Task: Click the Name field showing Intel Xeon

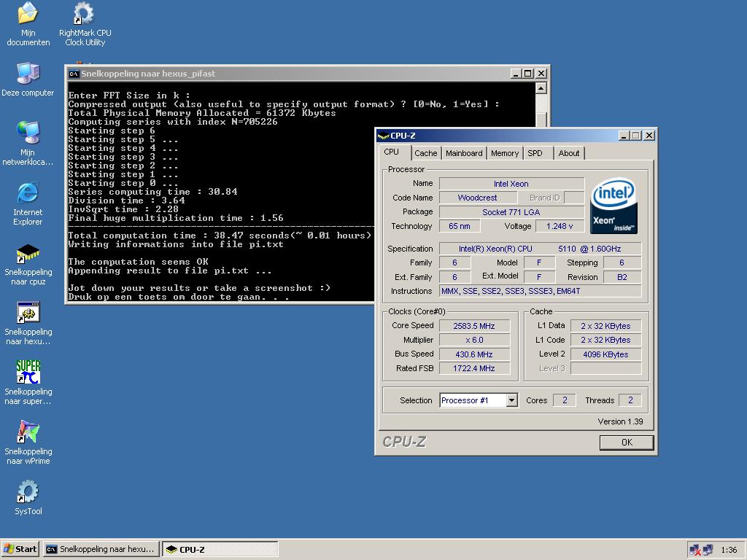Action: [x=511, y=184]
